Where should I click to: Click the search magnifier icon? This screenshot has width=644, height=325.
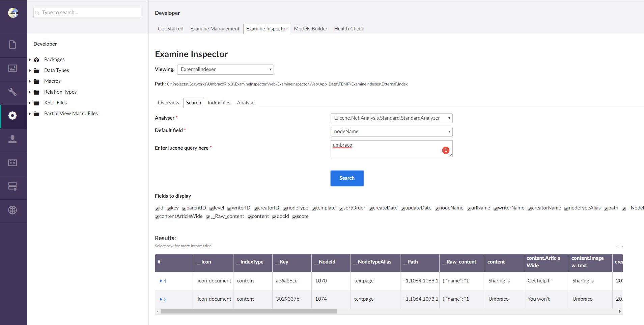point(37,13)
